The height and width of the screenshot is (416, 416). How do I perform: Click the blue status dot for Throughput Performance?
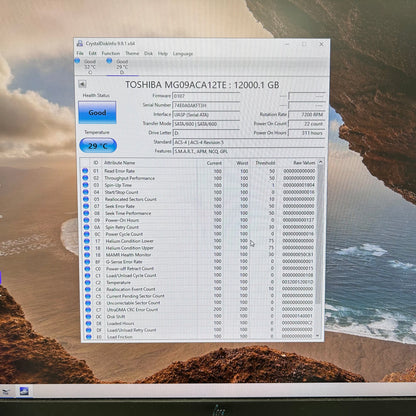click(85, 178)
